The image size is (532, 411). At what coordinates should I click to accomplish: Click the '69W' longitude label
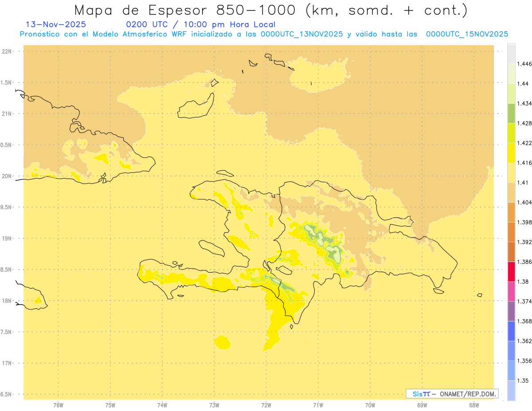[x=422, y=405]
